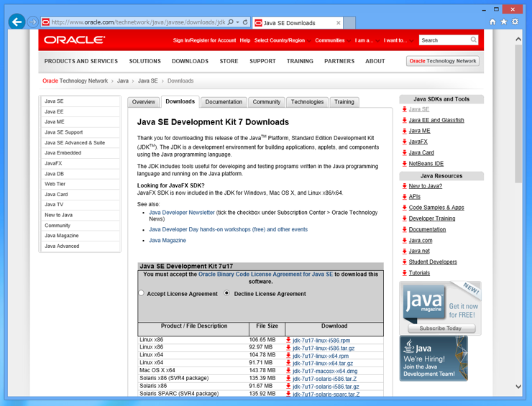
Task: Open Sign In/Register for Account link
Action: (204, 40)
